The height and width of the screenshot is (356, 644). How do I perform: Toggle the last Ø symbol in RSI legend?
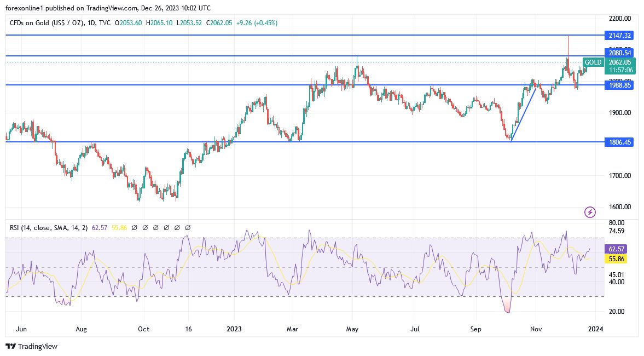[188, 227]
